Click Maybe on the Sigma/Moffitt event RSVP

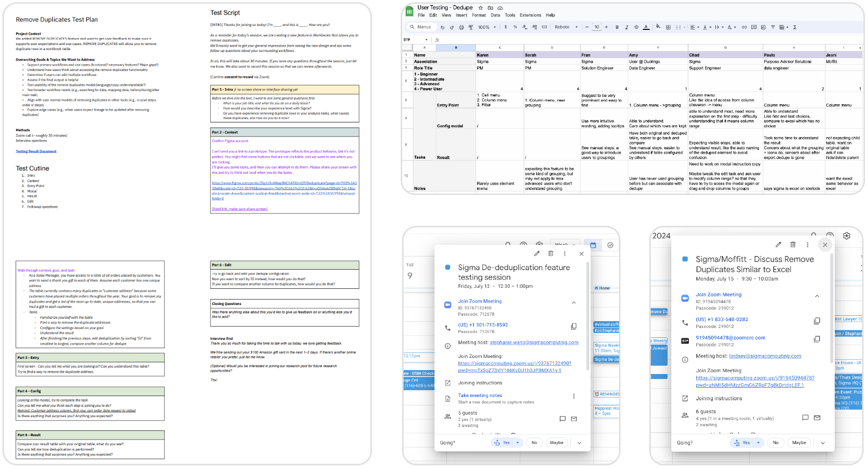pyautogui.click(x=799, y=443)
